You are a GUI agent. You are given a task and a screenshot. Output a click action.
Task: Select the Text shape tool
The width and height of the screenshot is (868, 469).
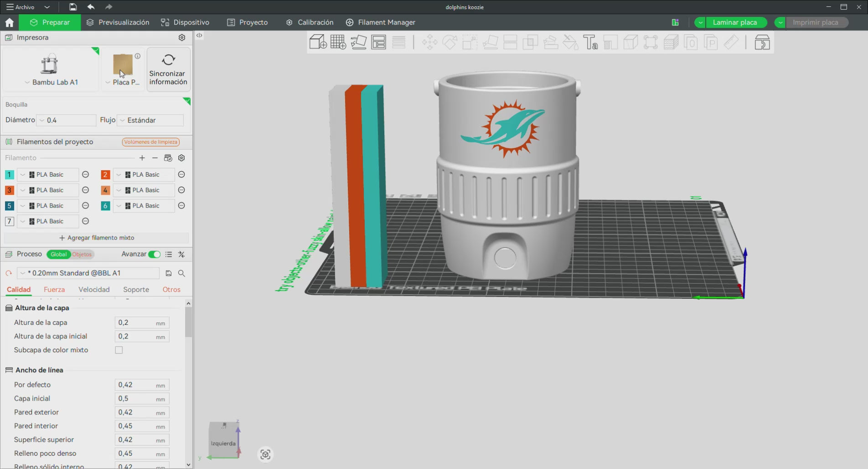[x=590, y=42]
